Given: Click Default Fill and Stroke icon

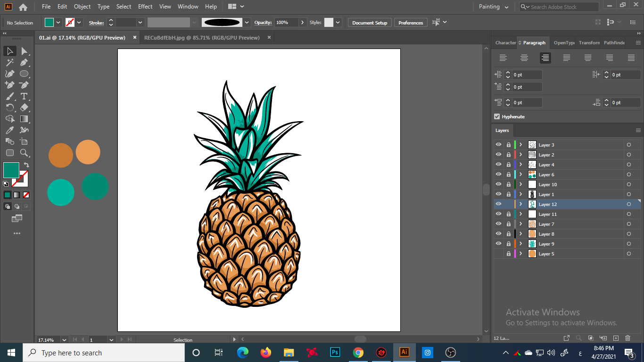Looking at the screenshot, I should pos(6,184).
